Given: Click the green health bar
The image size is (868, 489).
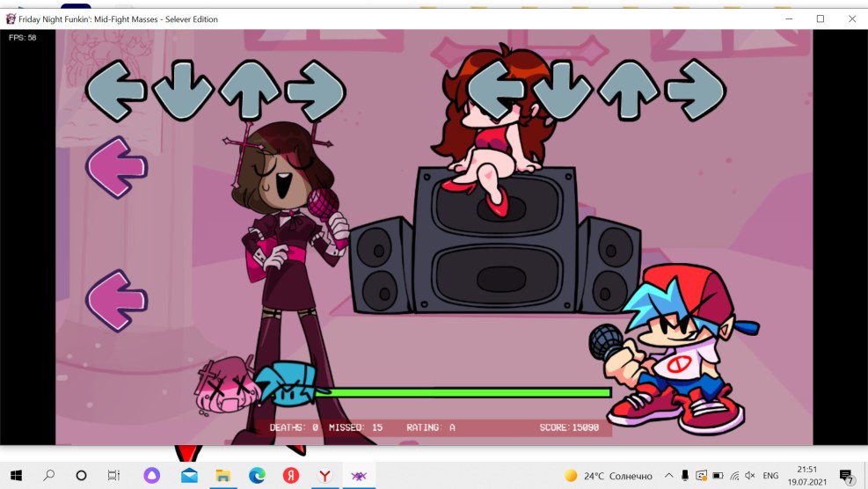Looking at the screenshot, I should pos(466,392).
